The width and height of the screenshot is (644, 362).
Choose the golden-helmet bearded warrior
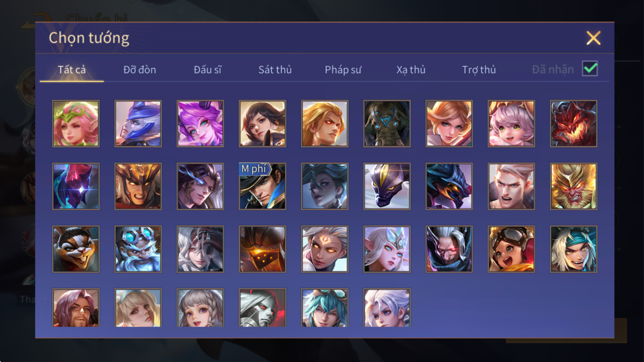point(138,186)
